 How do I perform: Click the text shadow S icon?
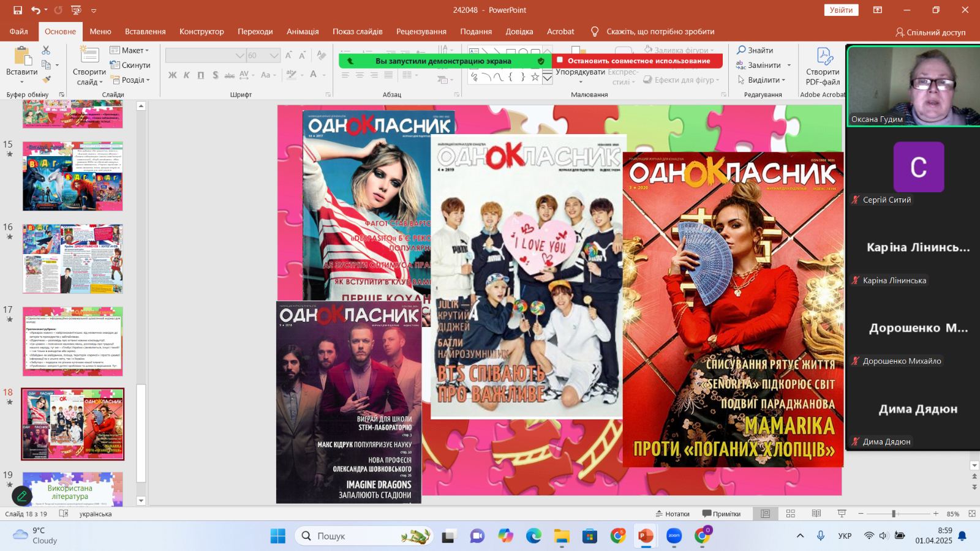click(215, 75)
